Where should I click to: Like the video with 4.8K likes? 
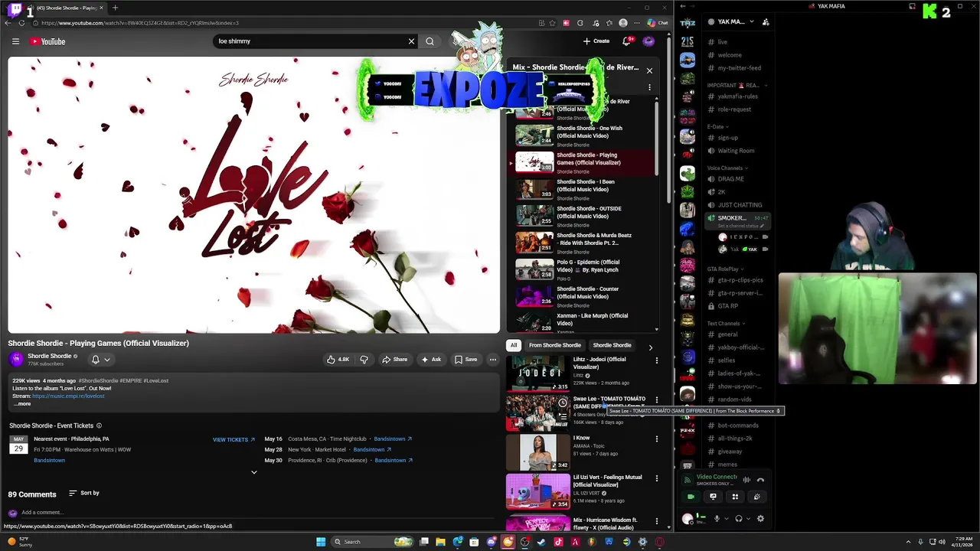(338, 360)
